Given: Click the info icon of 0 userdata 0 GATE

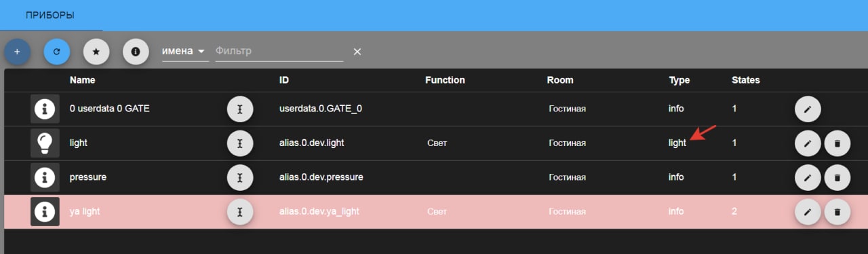Looking at the screenshot, I should (45, 109).
